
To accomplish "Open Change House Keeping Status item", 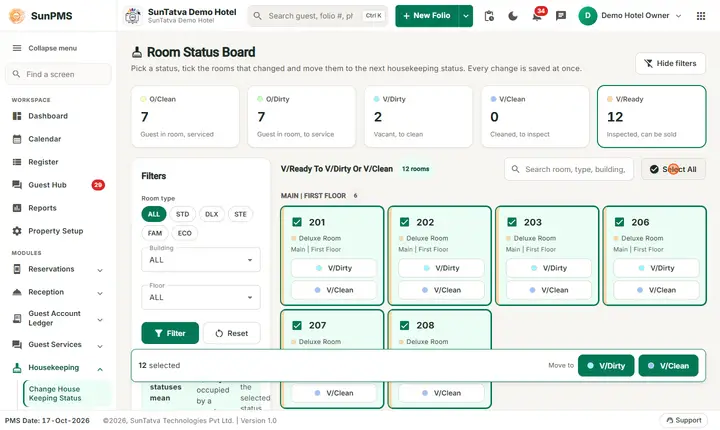I will (x=67, y=393).
